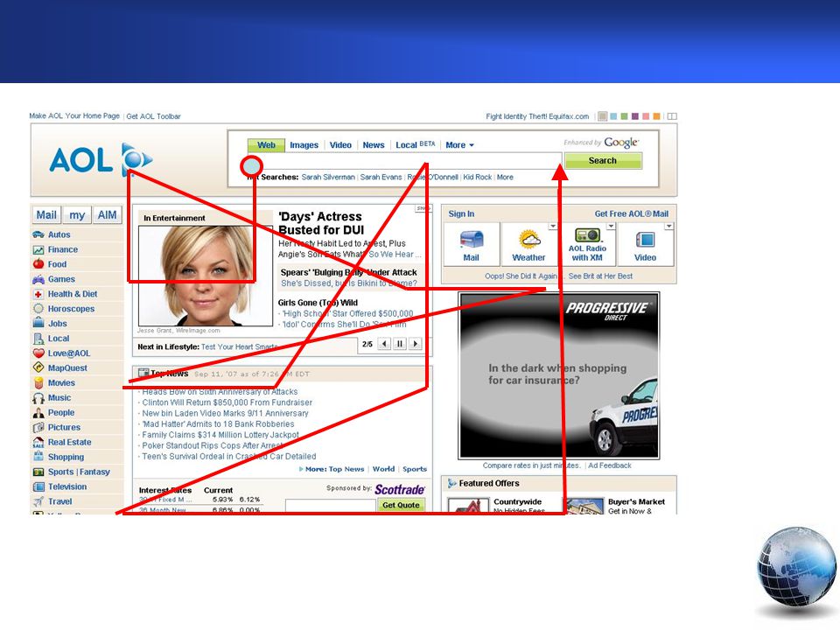This screenshot has width=840, height=630.
Task: Click the Travel airplane icon
Action: (x=38, y=501)
